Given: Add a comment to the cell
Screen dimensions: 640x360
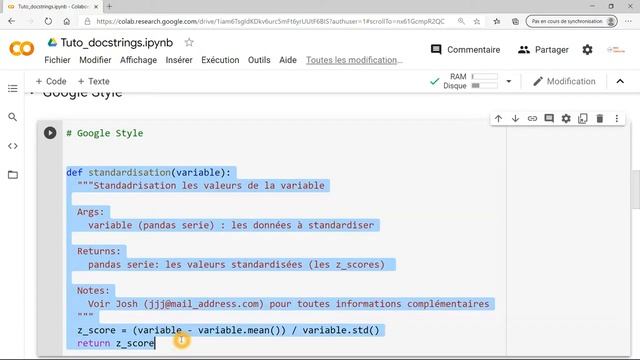Looking at the screenshot, I should tap(549, 118).
